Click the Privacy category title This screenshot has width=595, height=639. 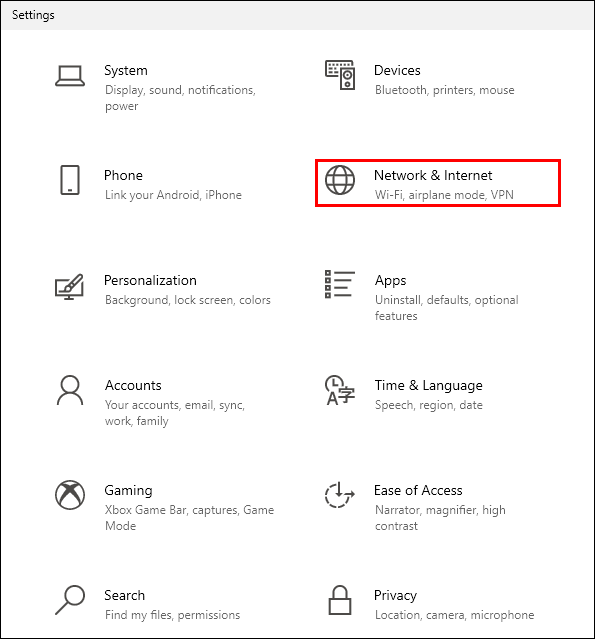pyautogui.click(x=395, y=595)
